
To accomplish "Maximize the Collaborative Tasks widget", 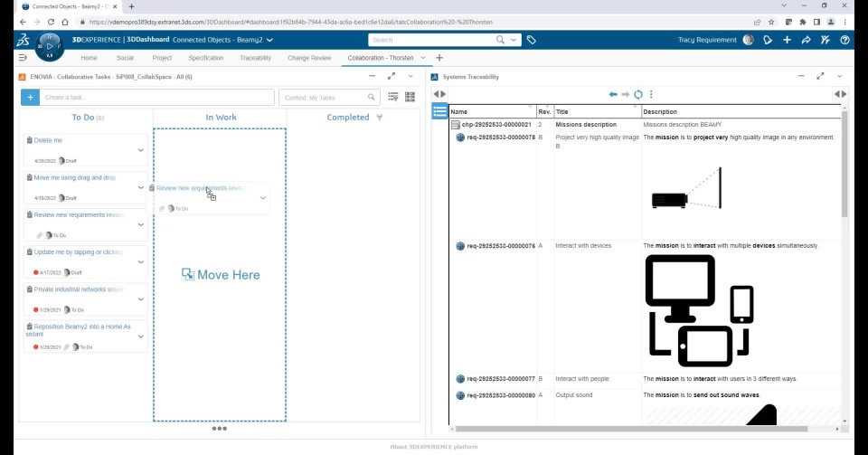I will 392,76.
